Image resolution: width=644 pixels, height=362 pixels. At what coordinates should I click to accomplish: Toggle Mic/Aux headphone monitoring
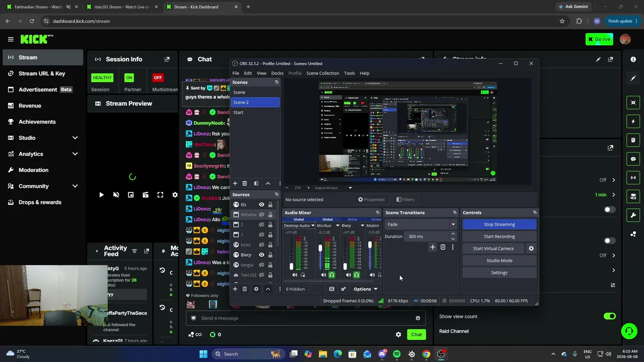[x=332, y=275]
